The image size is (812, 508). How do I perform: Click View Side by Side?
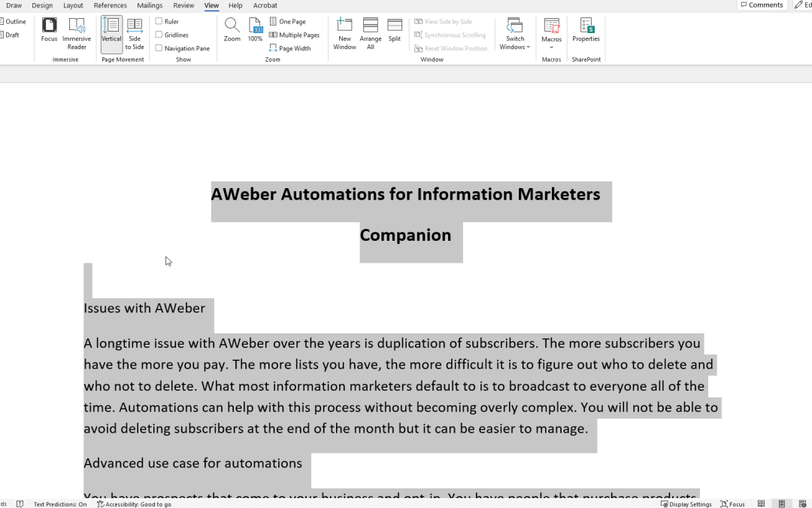click(444, 21)
